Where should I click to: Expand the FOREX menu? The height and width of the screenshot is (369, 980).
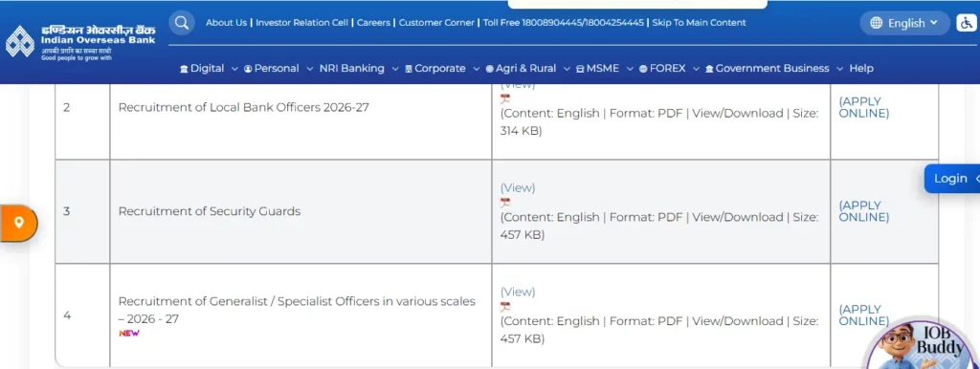point(669,68)
